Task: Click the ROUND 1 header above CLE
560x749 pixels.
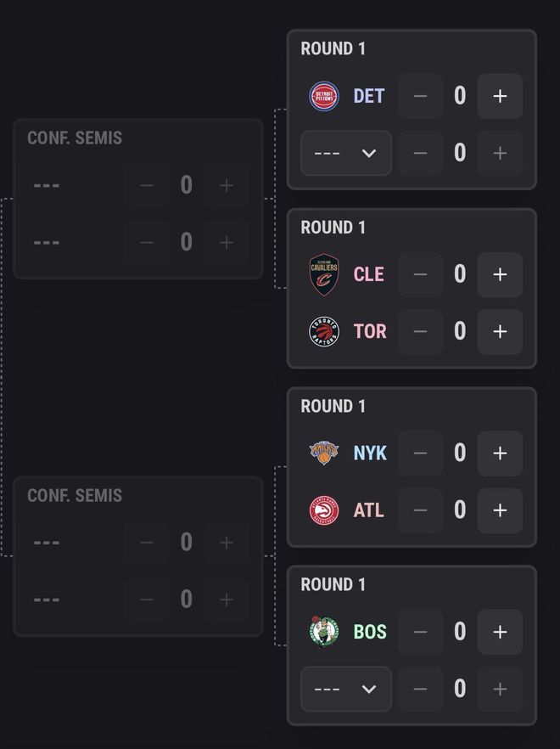Action: click(x=331, y=228)
